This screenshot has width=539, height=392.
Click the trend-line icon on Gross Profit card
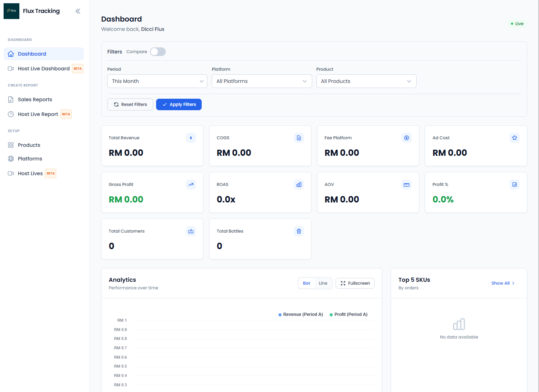(x=191, y=184)
